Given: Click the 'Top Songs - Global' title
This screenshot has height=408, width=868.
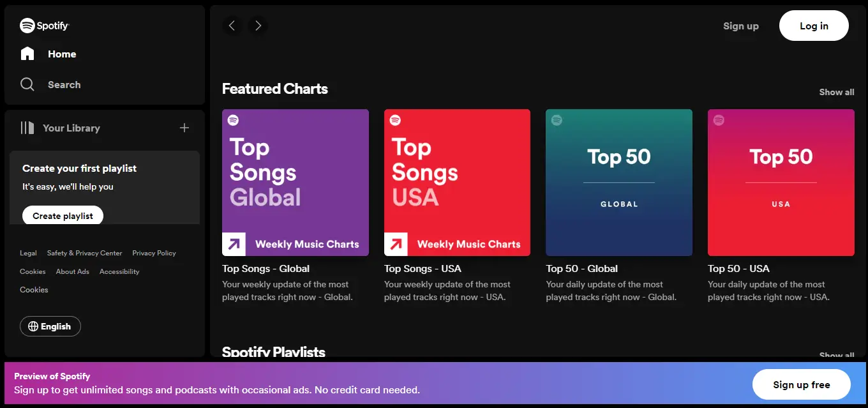Looking at the screenshot, I should click(x=266, y=268).
